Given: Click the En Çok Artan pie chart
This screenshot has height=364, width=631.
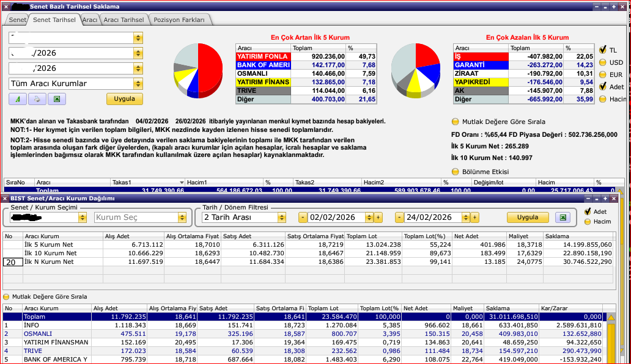Looking at the screenshot, I should [198, 70].
